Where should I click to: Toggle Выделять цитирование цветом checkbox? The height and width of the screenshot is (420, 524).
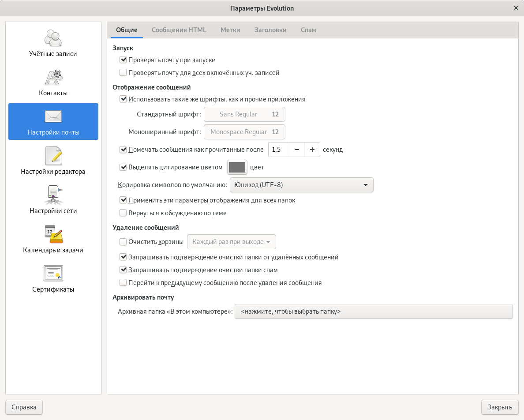pos(123,167)
